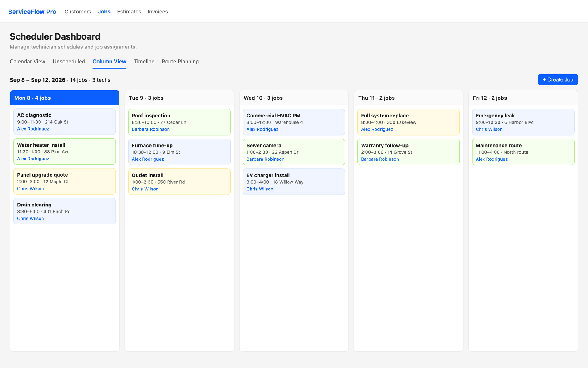Click the ServiceFlow Pro logo link
Image resolution: width=588 pixels, height=368 pixels.
pyautogui.click(x=32, y=12)
